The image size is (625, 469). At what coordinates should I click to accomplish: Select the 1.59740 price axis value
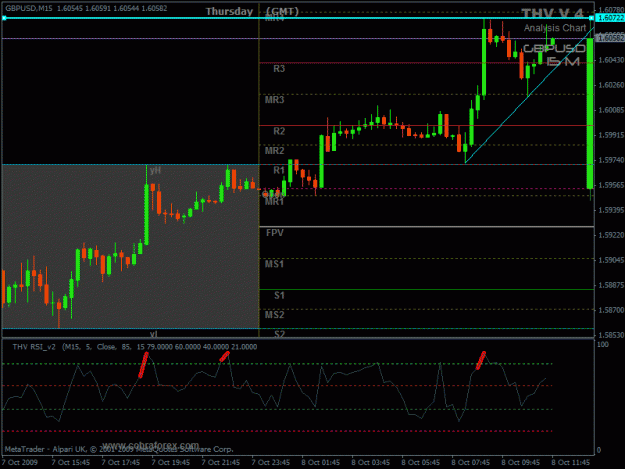[x=611, y=160]
